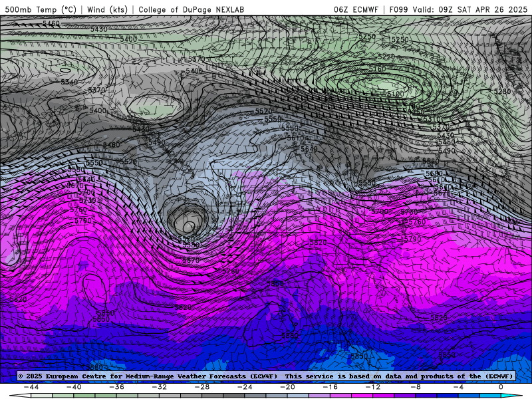
Task: Click the 0 colorbar label
Action: [501, 387]
